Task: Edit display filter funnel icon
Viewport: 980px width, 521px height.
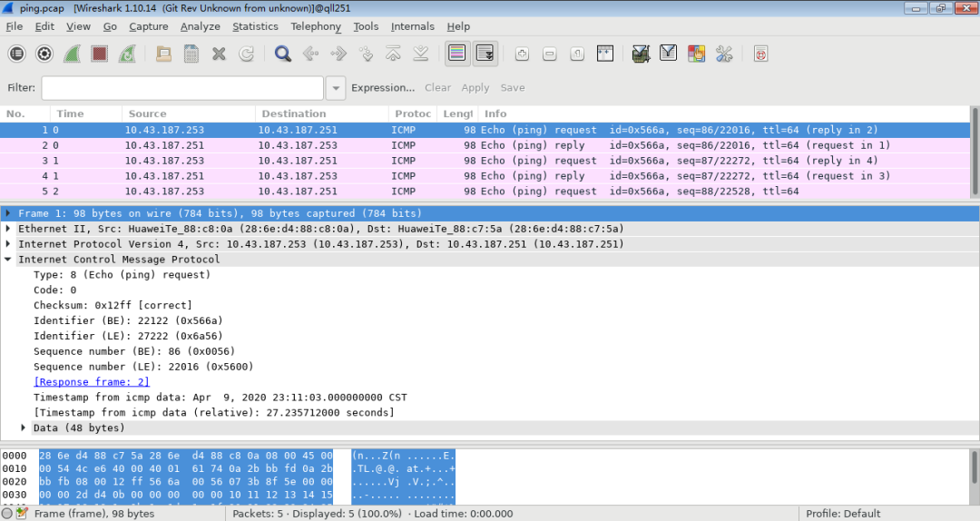Action: 668,54
